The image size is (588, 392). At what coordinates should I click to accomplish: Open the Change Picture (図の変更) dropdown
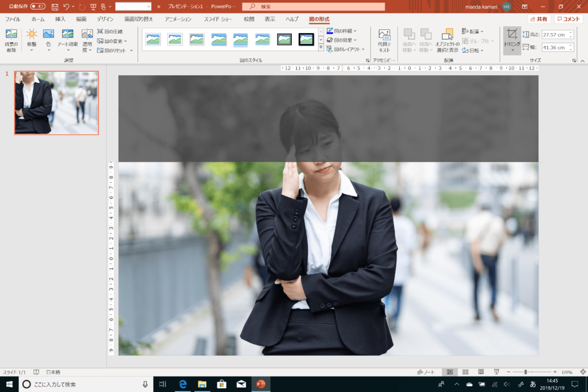coord(112,41)
